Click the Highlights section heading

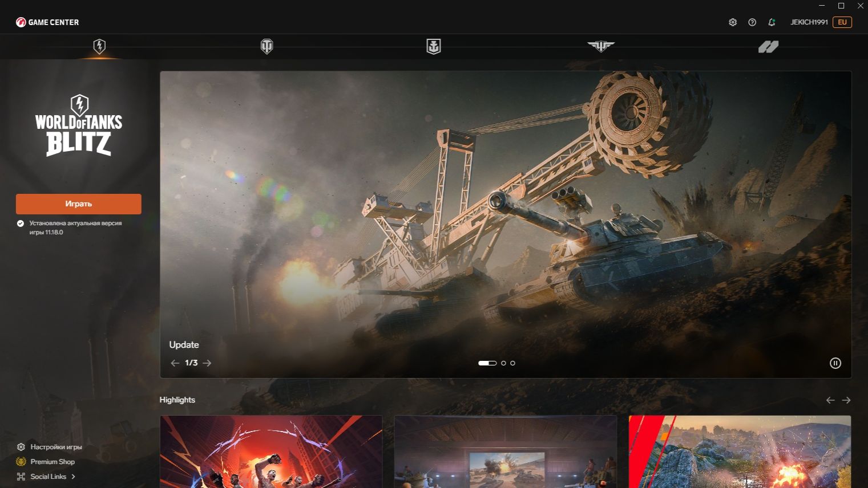point(177,400)
